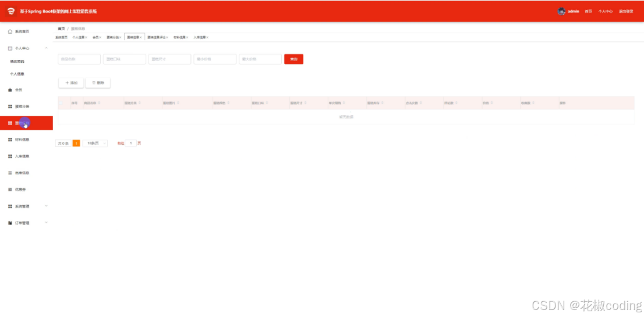
Task: Click the admin username in header
Action: tap(574, 12)
